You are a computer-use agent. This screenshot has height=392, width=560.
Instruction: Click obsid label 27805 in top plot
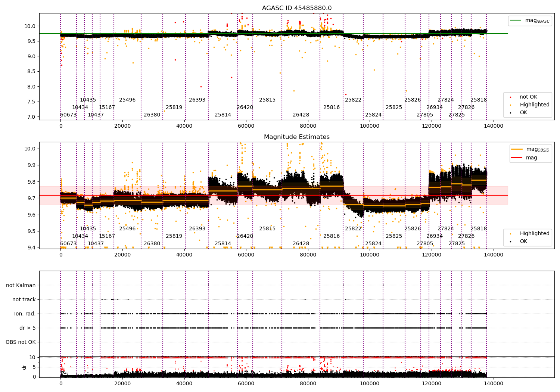pos(425,115)
